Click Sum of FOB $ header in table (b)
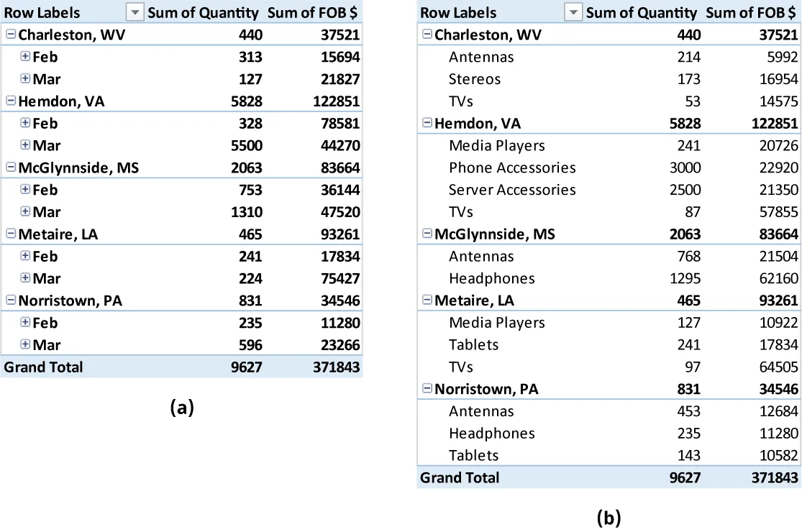 coord(752,13)
